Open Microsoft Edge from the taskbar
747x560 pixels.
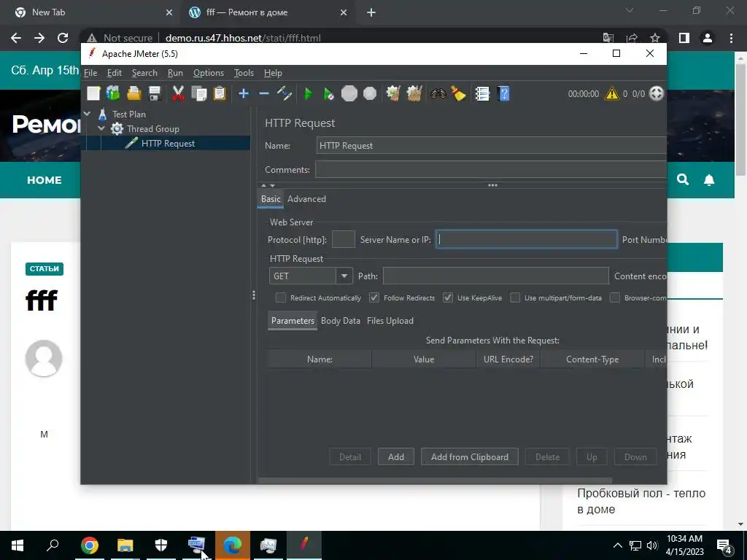tap(233, 545)
